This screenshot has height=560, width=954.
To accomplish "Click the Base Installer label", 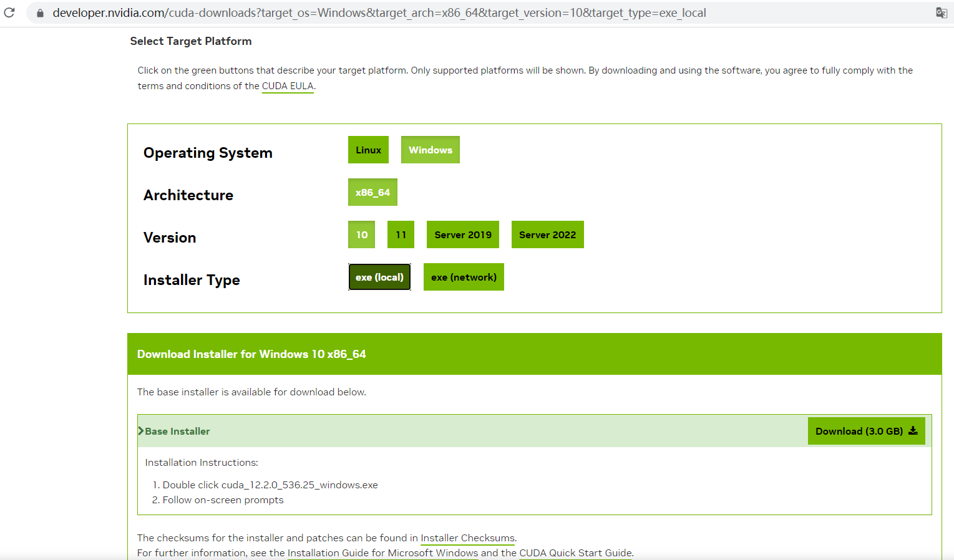I will tap(177, 431).
